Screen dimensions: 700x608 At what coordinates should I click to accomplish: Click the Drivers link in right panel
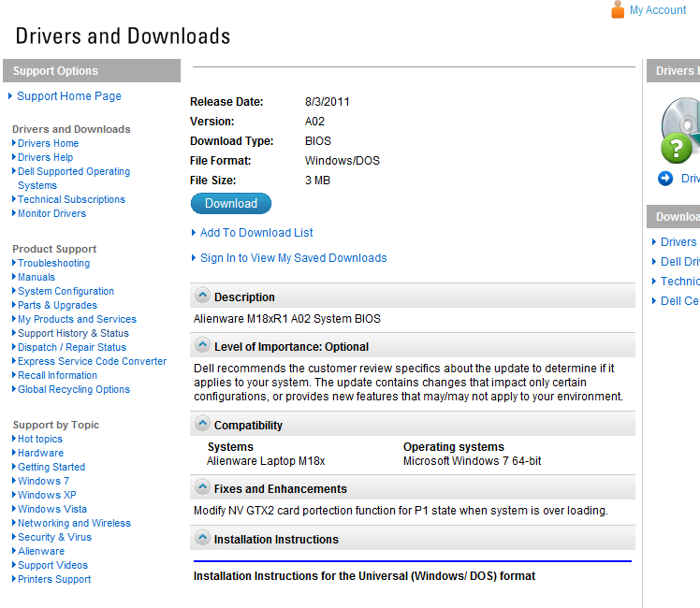coord(678,241)
